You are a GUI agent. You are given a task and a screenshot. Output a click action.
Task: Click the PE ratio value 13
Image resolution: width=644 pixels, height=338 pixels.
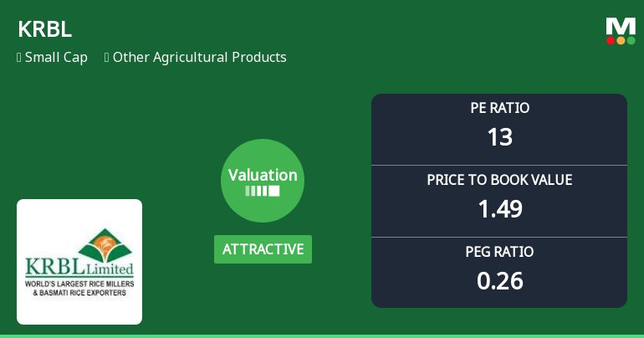click(x=499, y=136)
